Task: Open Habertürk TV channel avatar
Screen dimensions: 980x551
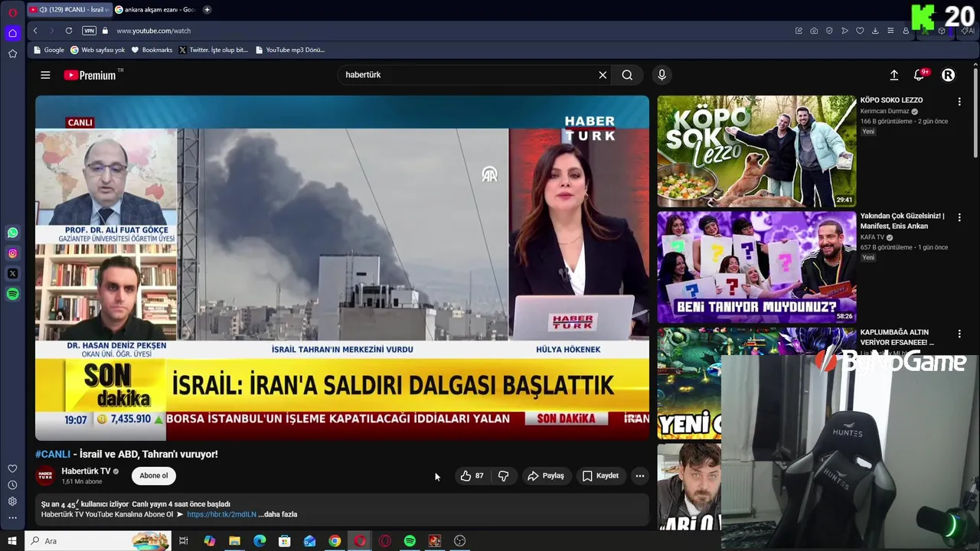Action: click(46, 475)
